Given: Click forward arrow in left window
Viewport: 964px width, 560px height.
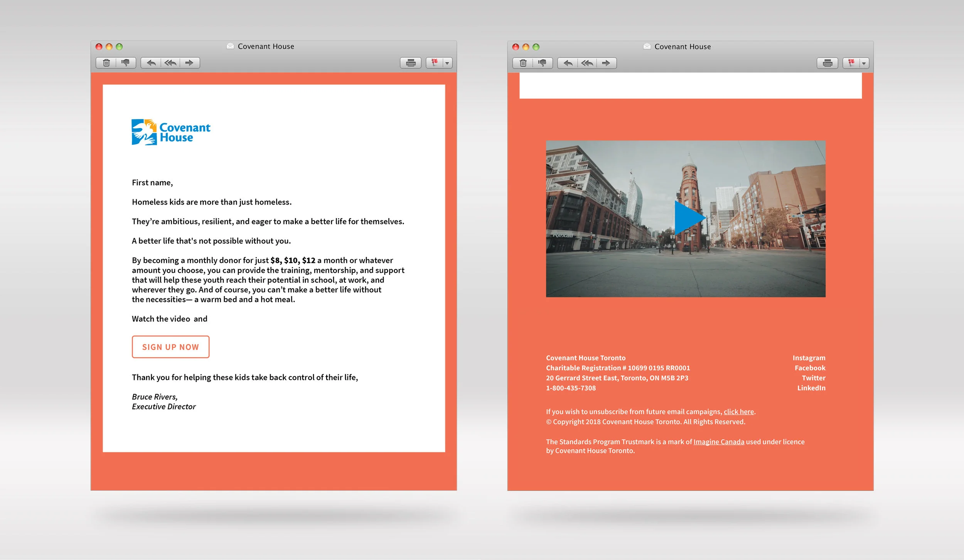Looking at the screenshot, I should (x=189, y=63).
